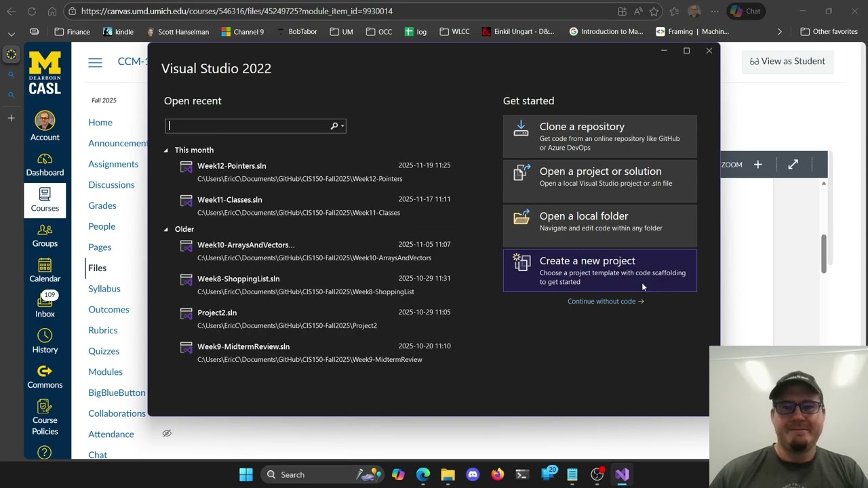Open OBS Studio from taskbar

click(597, 474)
